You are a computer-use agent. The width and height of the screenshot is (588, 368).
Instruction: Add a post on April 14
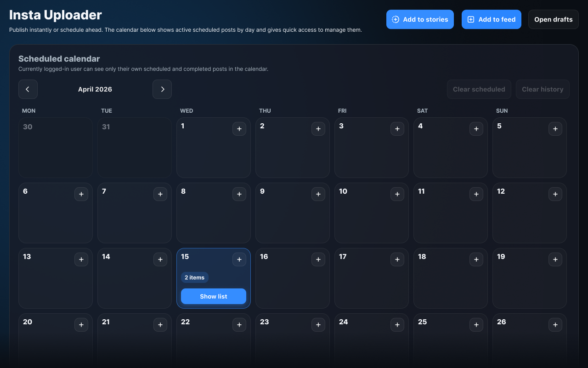160,259
